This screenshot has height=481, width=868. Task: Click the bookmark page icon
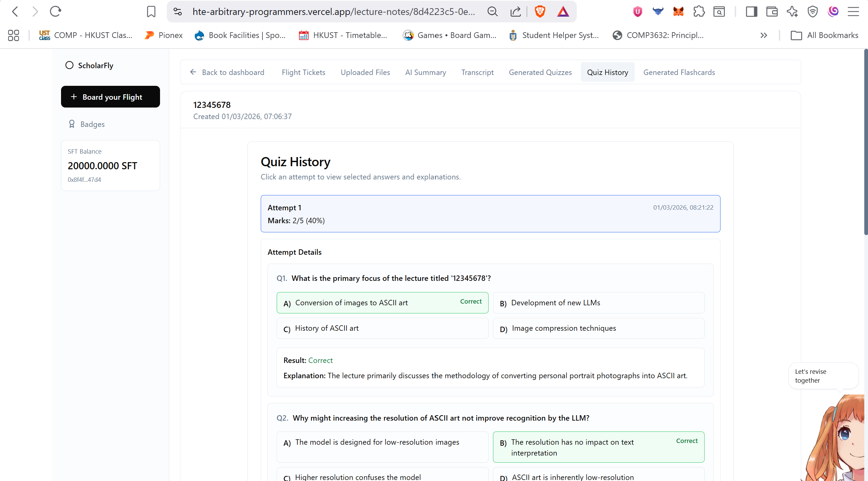coord(151,12)
